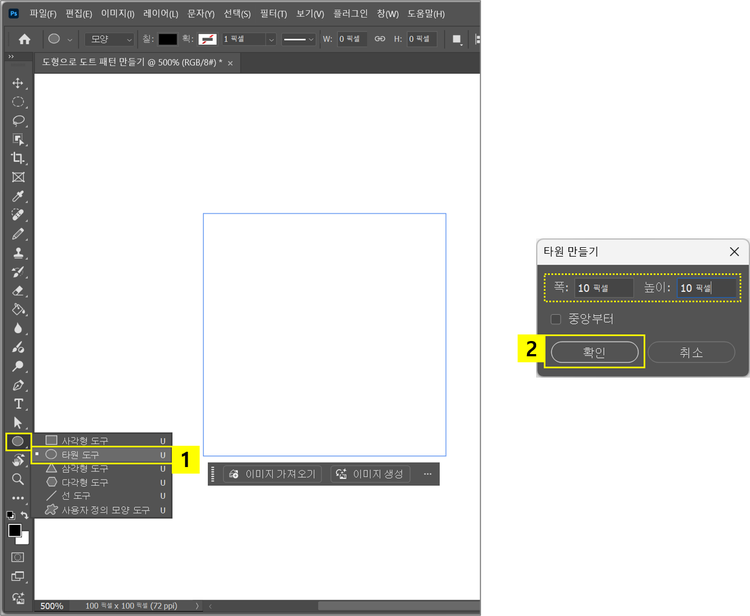The image size is (750, 616).
Task: Choose 삼각형 도구 from flyout
Action: 102,468
